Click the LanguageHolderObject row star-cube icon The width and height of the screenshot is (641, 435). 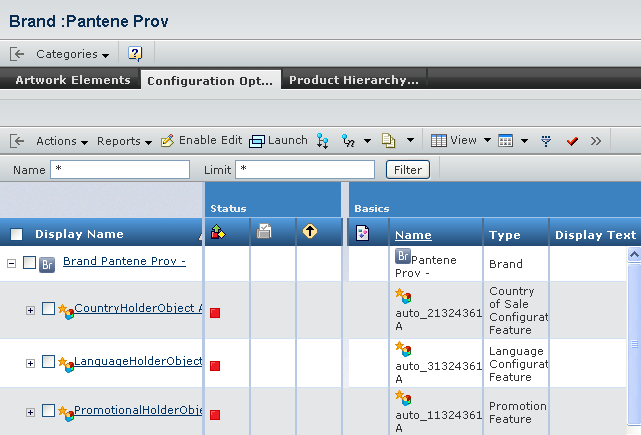[66, 364]
